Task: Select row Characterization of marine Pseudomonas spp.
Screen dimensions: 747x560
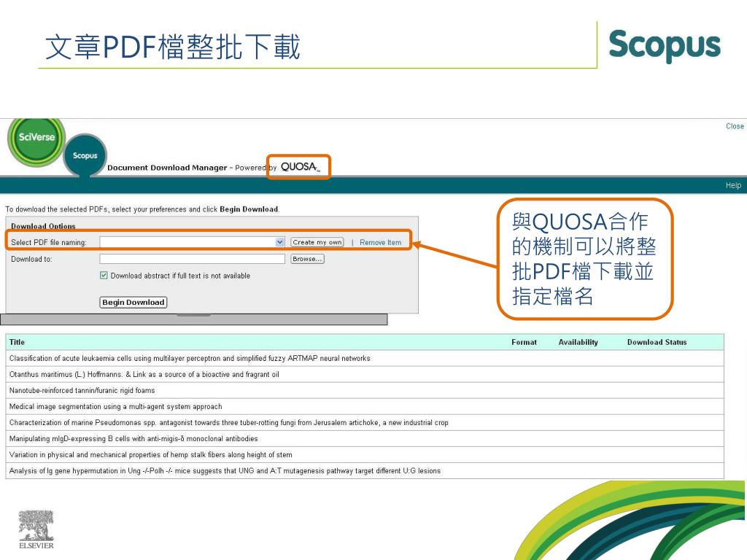Action: 365,422
